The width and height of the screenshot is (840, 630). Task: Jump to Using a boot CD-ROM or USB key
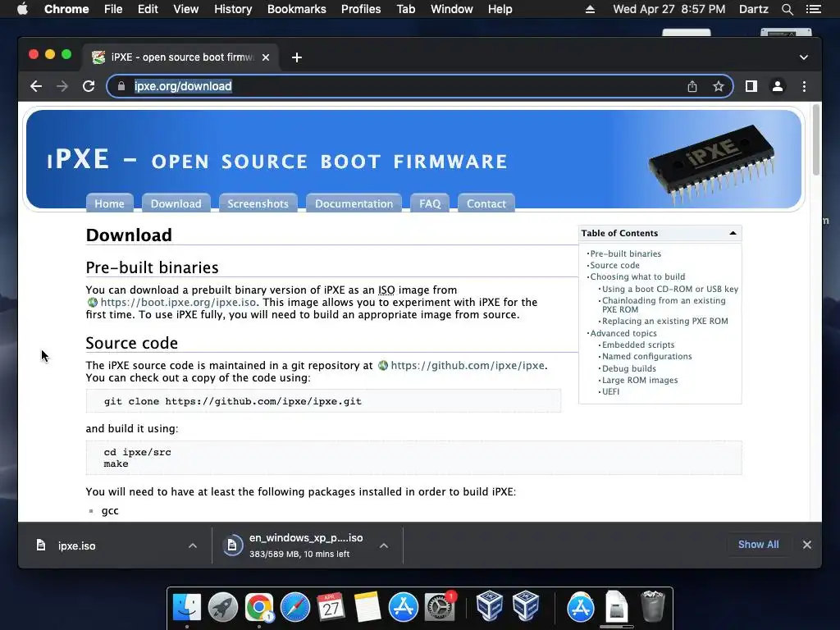[669, 289]
